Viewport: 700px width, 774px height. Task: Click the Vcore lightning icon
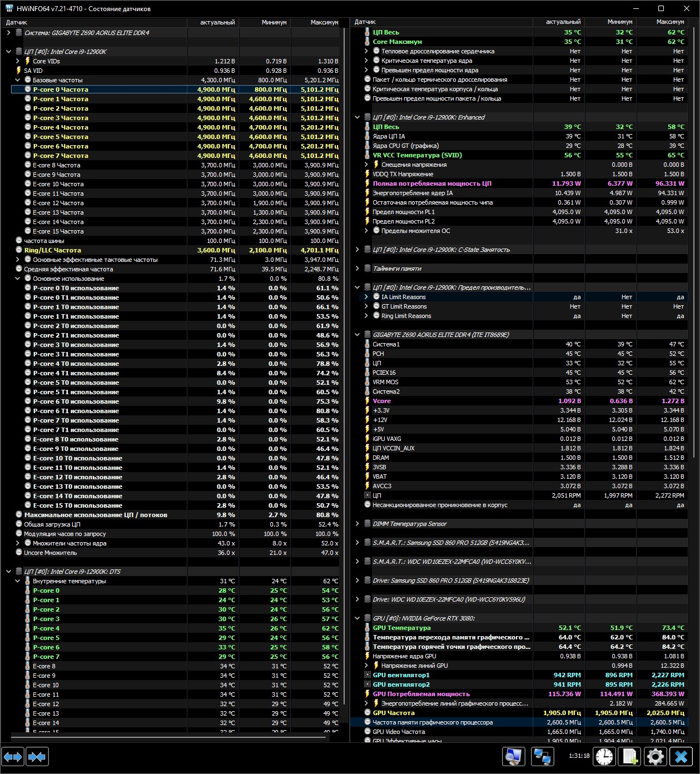coord(367,401)
